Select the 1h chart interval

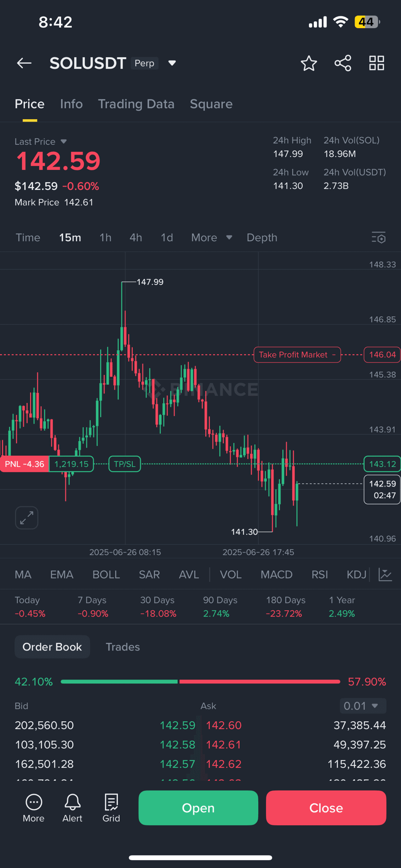point(106,237)
